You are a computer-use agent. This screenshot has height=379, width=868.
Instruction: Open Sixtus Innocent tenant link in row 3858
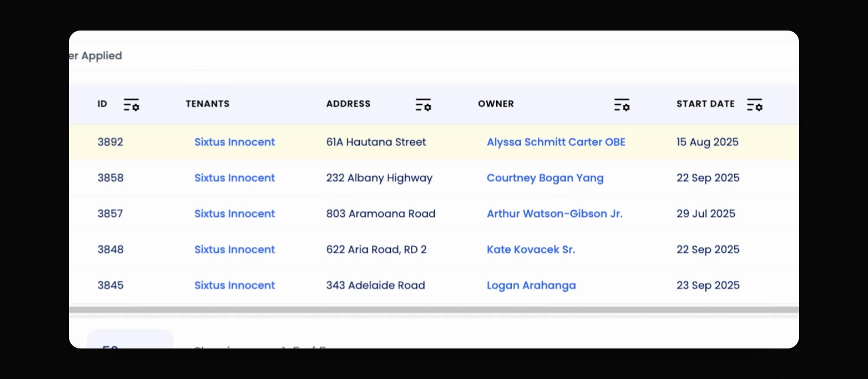tap(234, 178)
